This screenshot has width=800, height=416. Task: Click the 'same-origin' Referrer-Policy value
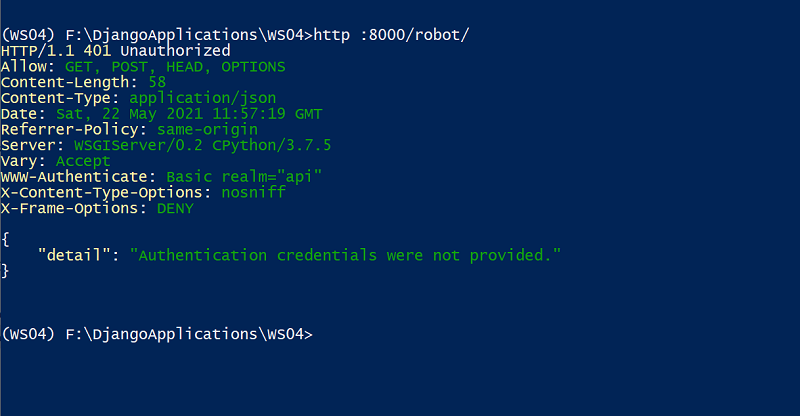[207, 130]
